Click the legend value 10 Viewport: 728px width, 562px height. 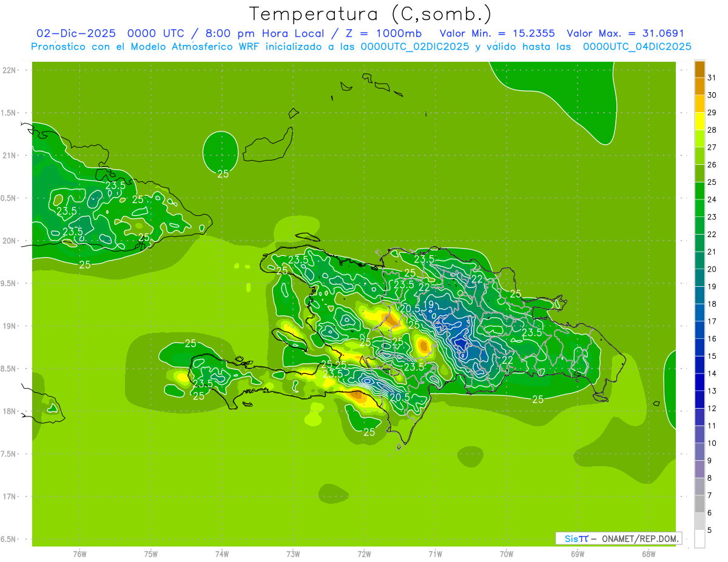pos(712,443)
